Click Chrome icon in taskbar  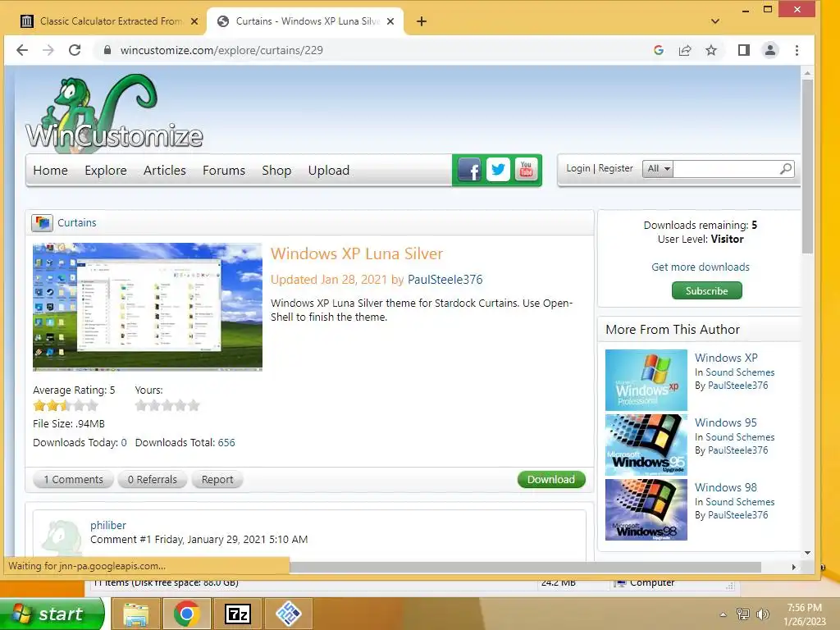186,614
